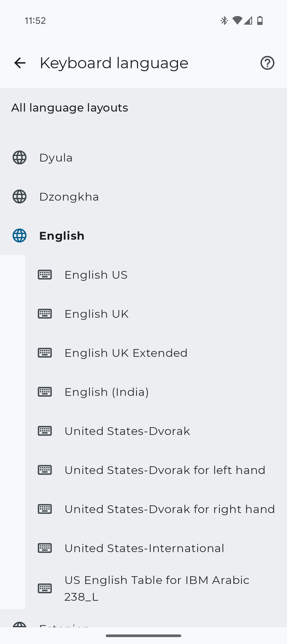Click the keyboard icon beside English UK
The width and height of the screenshot is (287, 644).
pos(45,314)
